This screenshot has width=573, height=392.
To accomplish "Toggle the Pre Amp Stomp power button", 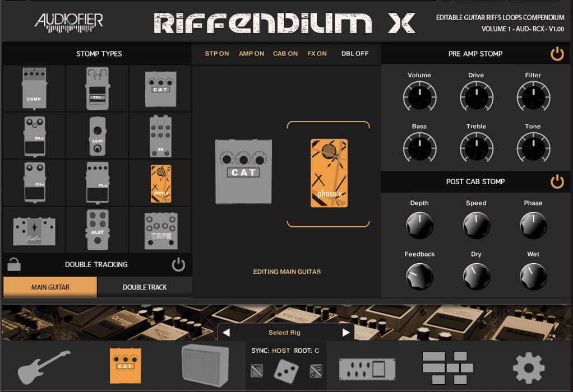I will point(557,54).
